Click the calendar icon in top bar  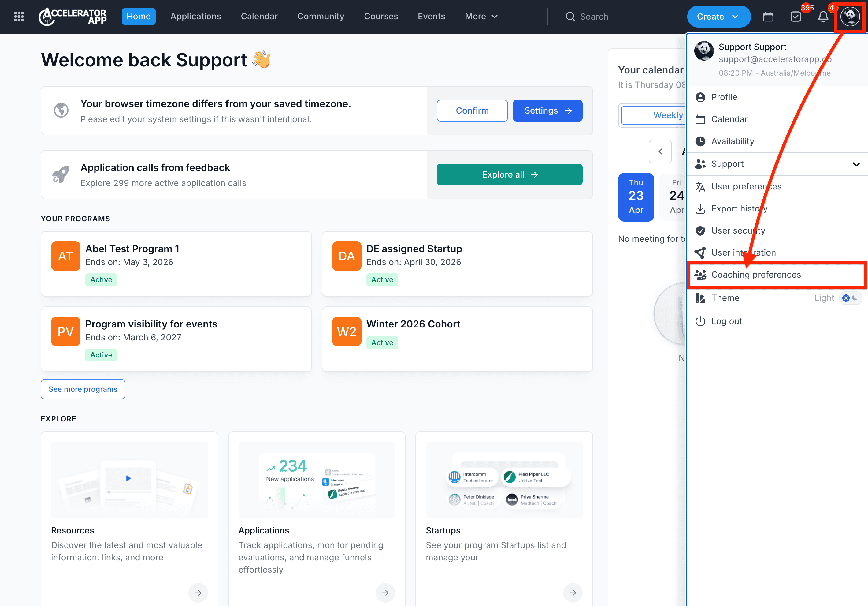pyautogui.click(x=768, y=17)
